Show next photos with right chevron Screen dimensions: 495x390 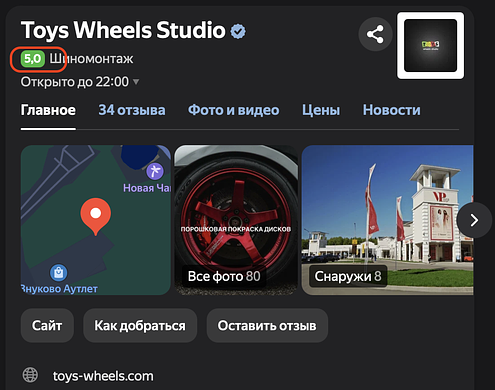[x=474, y=220]
